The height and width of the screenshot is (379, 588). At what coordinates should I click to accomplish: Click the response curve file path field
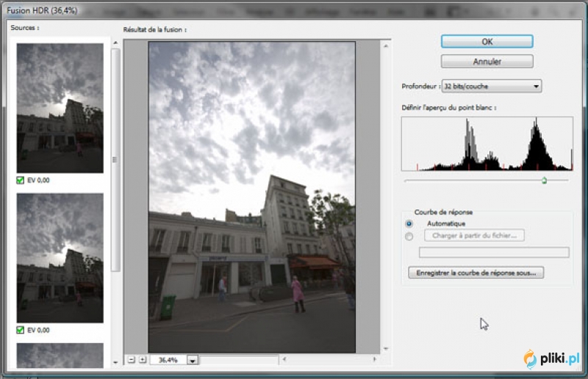click(494, 252)
